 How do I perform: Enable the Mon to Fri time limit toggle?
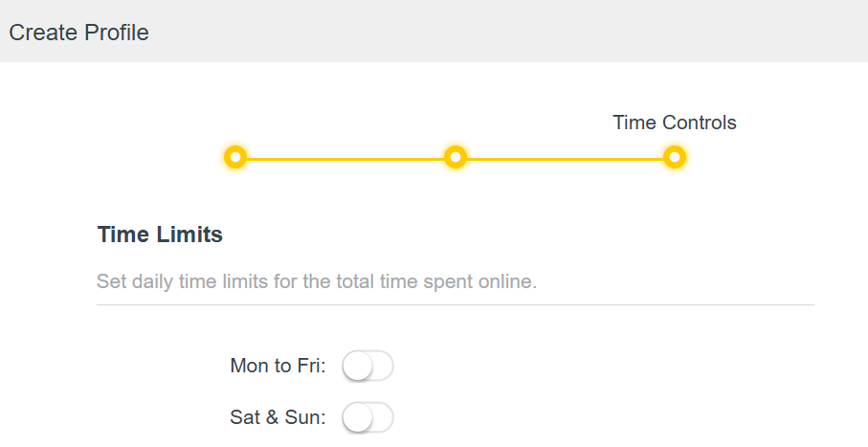(x=368, y=366)
